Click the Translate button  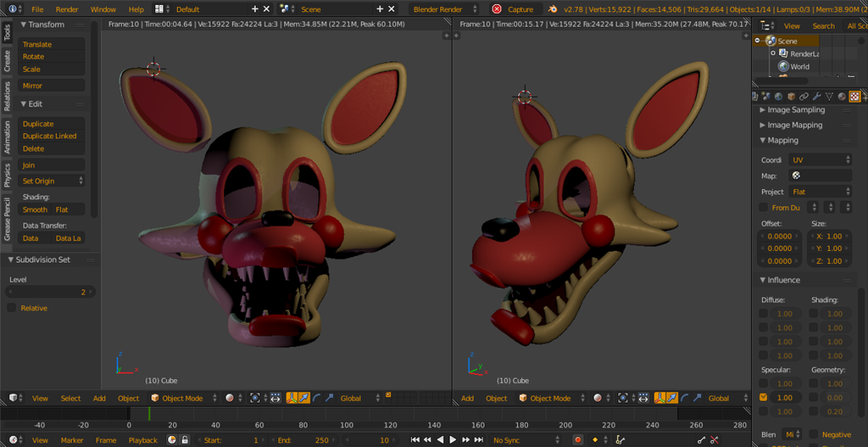[x=52, y=44]
